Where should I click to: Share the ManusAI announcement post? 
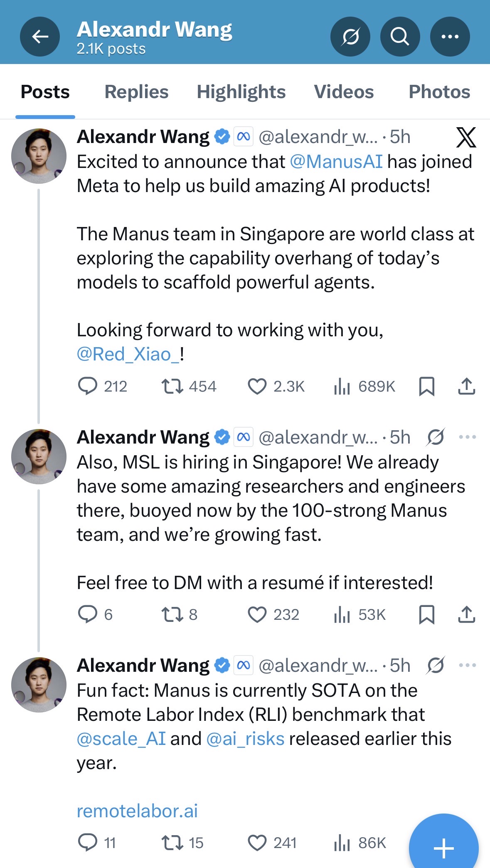coord(466,386)
